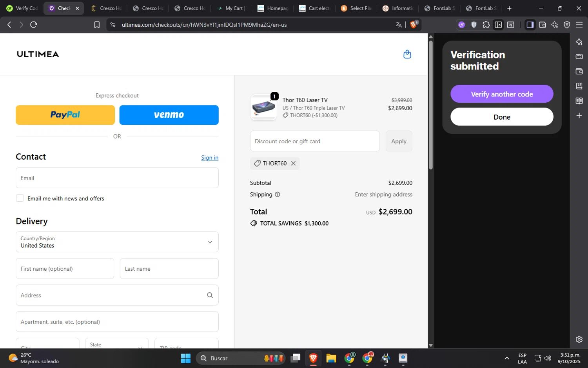Screen dimensions: 588x368
Task: Focus Discount code or gift card field
Action: [x=315, y=141]
